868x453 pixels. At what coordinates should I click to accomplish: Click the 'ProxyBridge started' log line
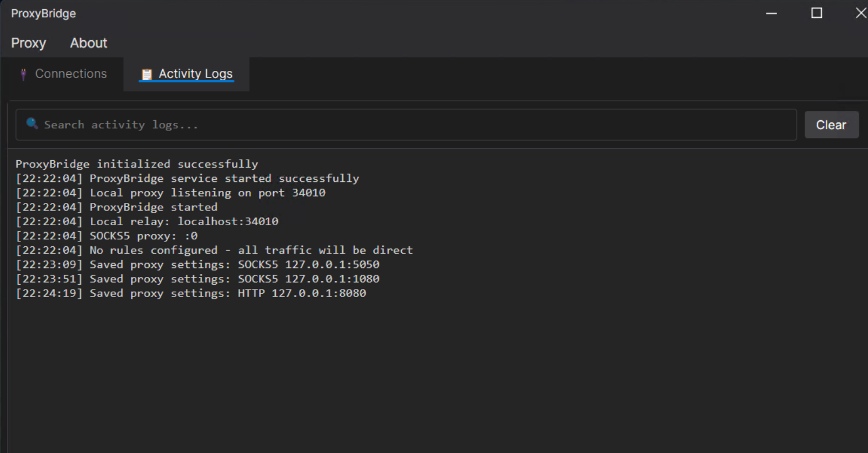coord(116,207)
